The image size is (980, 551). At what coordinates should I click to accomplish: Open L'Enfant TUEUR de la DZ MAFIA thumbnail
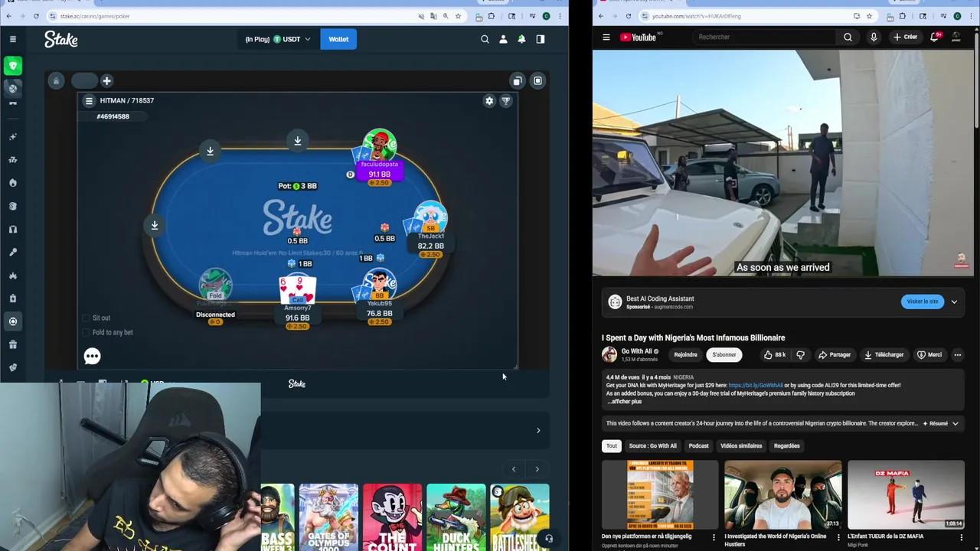tap(906, 495)
